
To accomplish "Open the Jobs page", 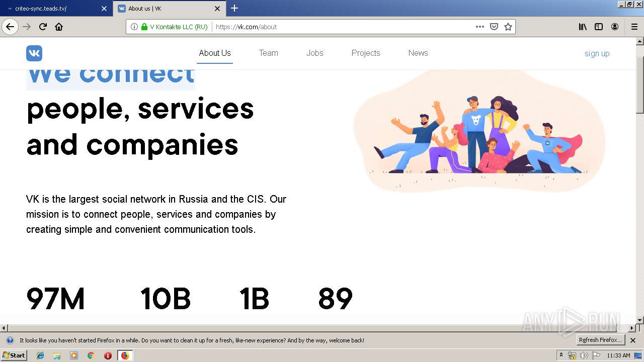I will (x=315, y=53).
